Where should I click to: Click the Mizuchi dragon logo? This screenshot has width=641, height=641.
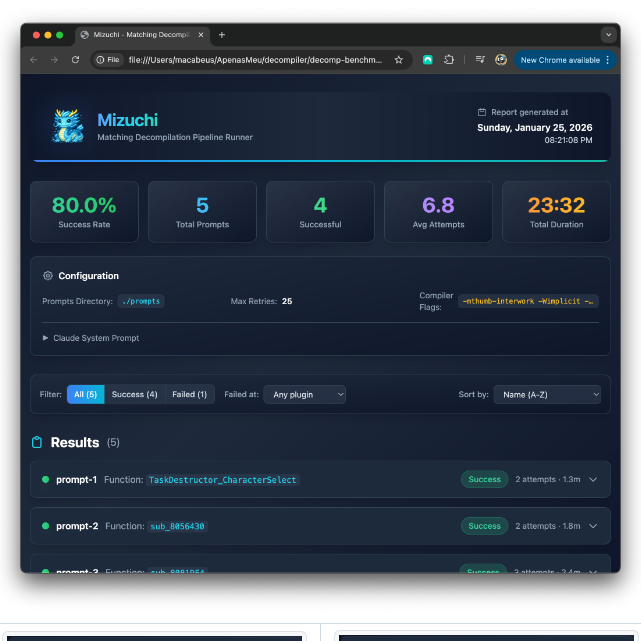click(x=68, y=126)
